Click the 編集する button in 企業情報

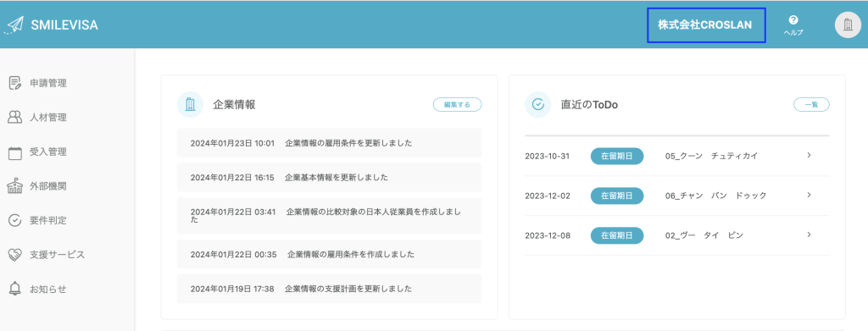pos(457,104)
